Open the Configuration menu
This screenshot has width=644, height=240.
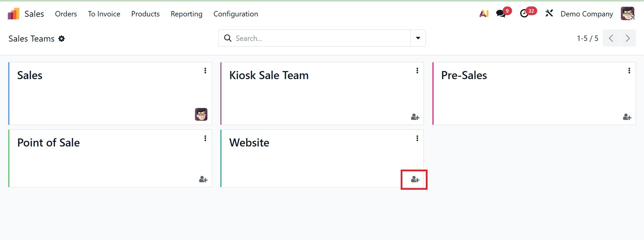(x=236, y=14)
